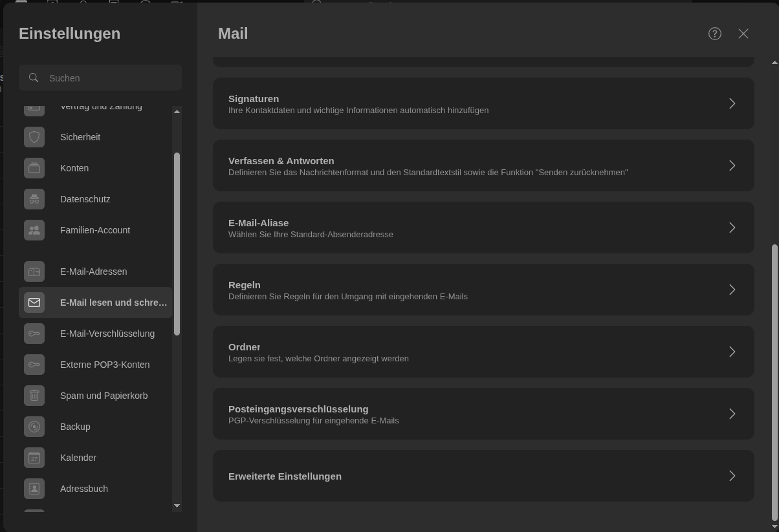Click the E-Mail-Verschlüsselung key icon

(x=34, y=334)
